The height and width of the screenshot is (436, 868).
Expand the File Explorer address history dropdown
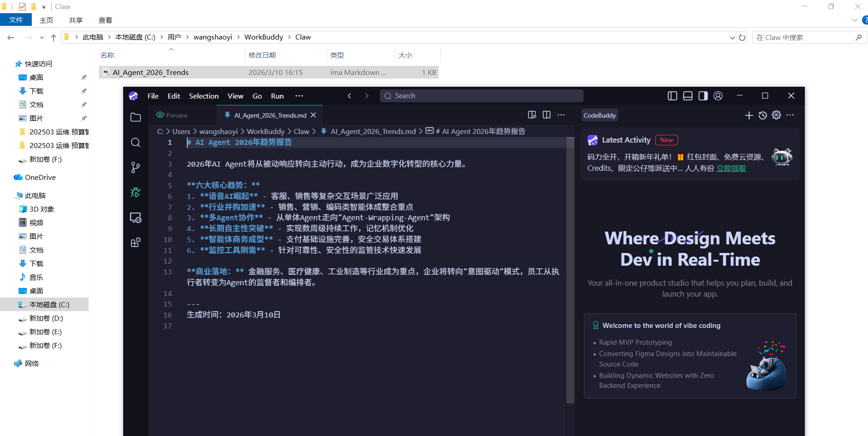point(732,38)
